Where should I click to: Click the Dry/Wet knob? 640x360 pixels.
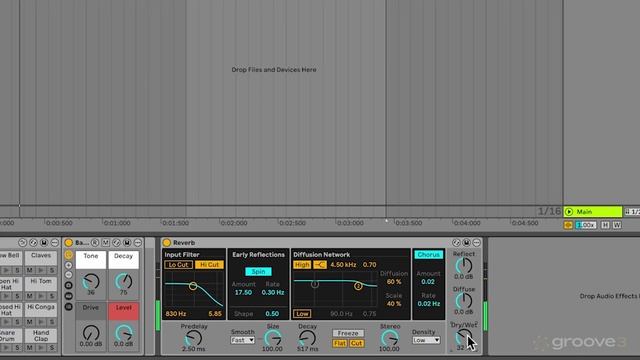[463, 337]
